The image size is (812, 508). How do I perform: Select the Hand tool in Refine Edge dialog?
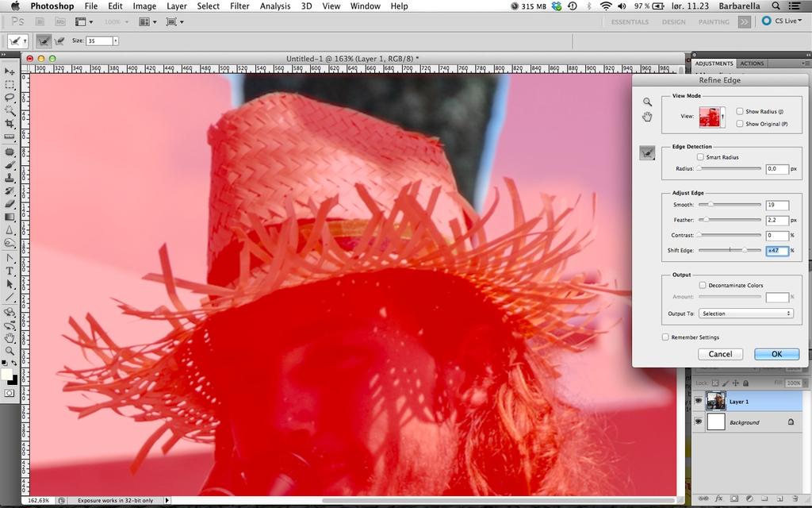click(647, 117)
